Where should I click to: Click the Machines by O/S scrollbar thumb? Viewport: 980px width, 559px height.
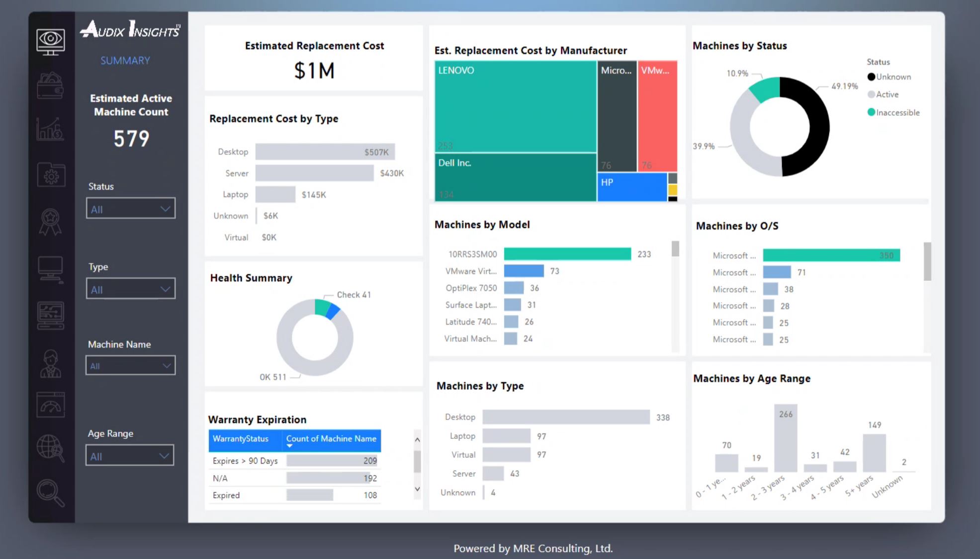pos(927,262)
